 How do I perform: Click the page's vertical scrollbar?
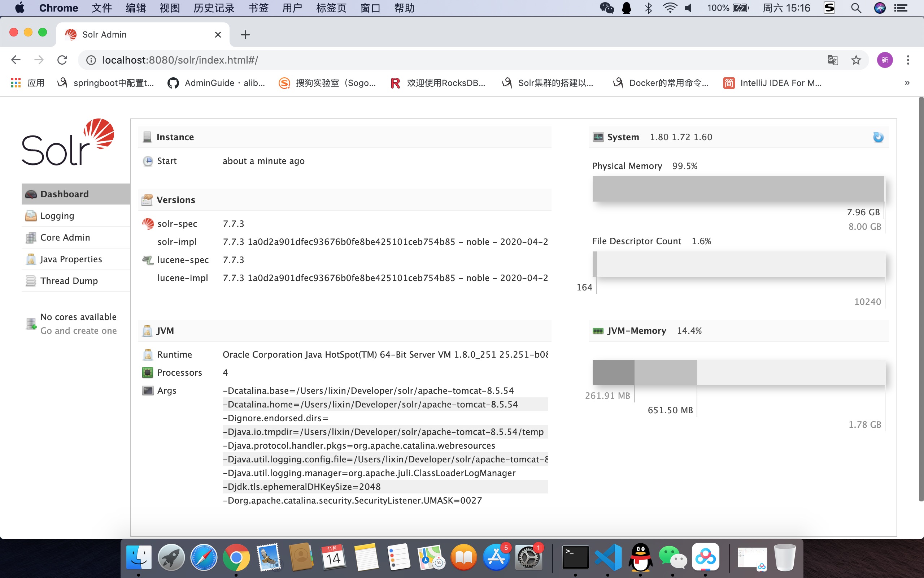(x=921, y=299)
